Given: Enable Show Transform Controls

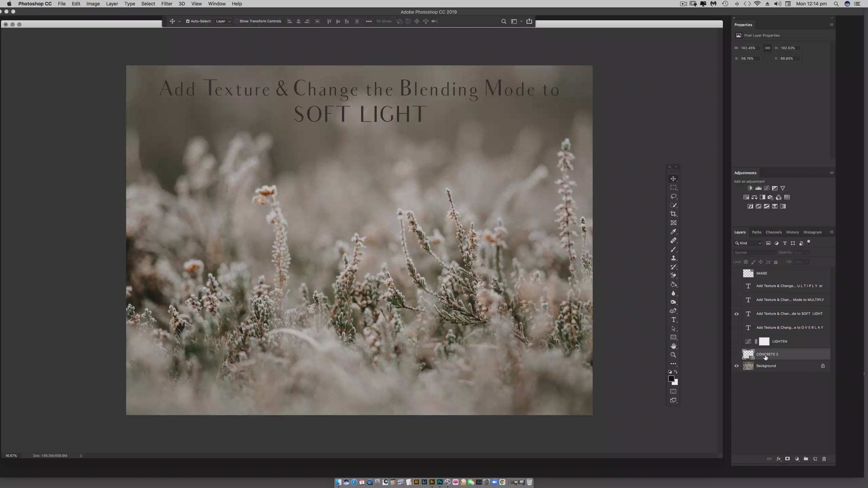Looking at the screenshot, I should click(237, 21).
